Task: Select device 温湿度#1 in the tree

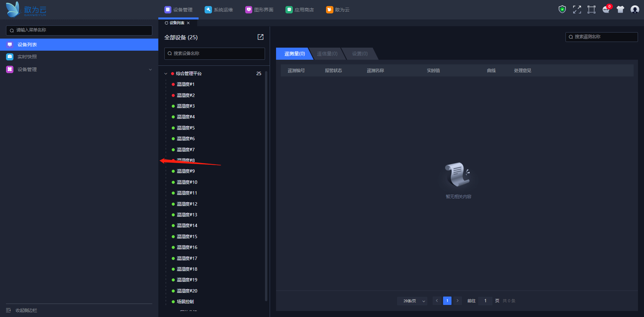Action: [185, 84]
